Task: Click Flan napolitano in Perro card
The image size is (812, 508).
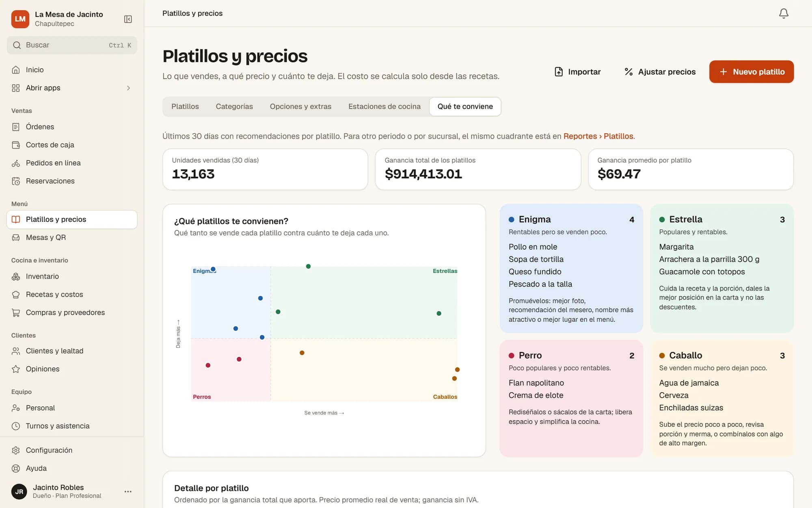Action: tap(536, 383)
